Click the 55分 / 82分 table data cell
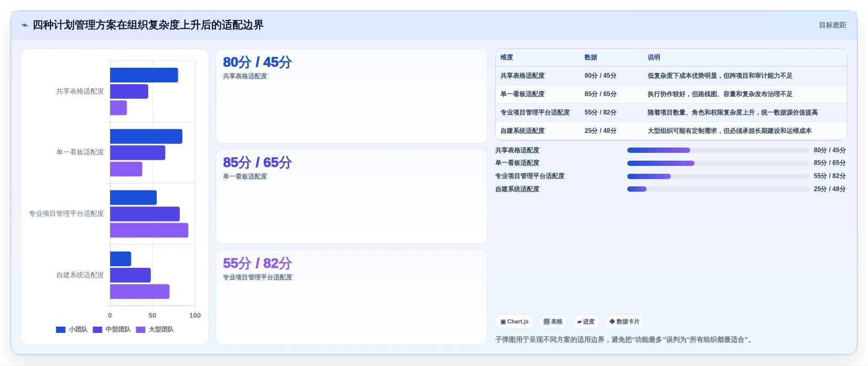 click(600, 113)
